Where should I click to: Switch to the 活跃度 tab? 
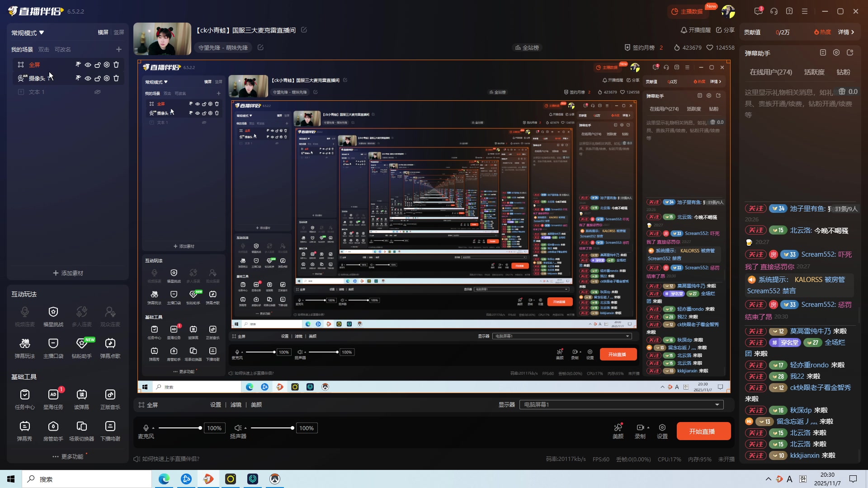(x=814, y=72)
